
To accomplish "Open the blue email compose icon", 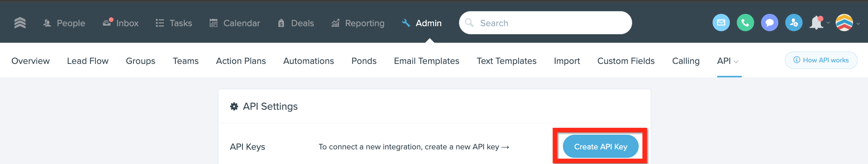I will pos(721,23).
